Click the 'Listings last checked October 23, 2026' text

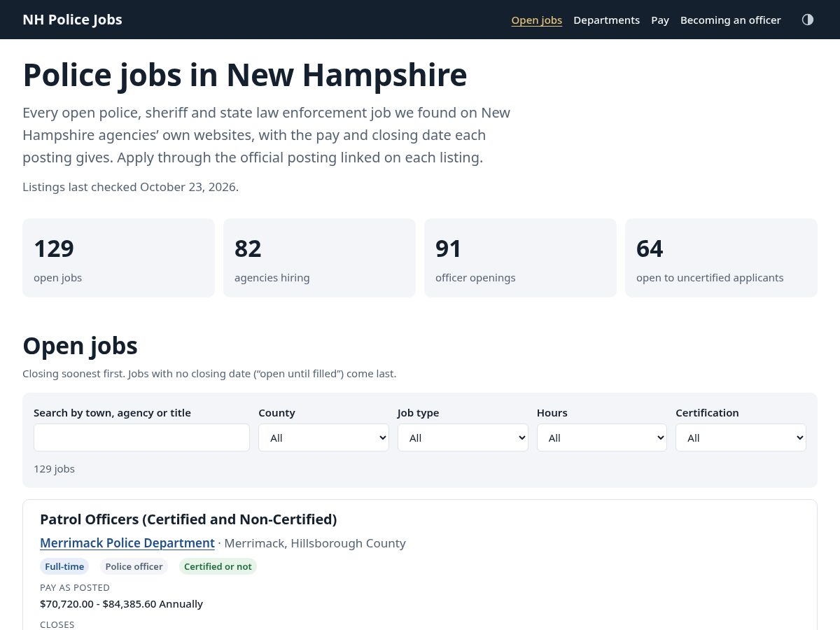click(x=130, y=187)
